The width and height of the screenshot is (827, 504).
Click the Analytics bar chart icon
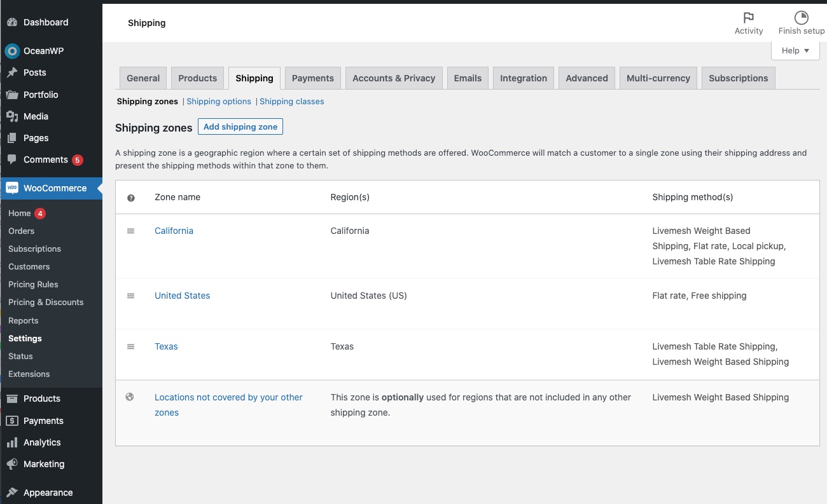tap(12, 442)
